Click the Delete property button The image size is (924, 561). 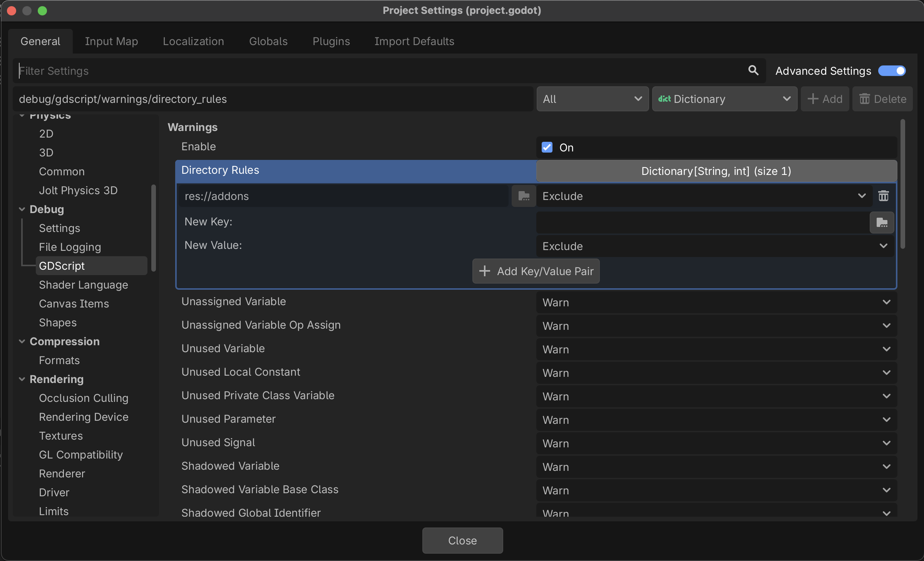[x=882, y=99]
